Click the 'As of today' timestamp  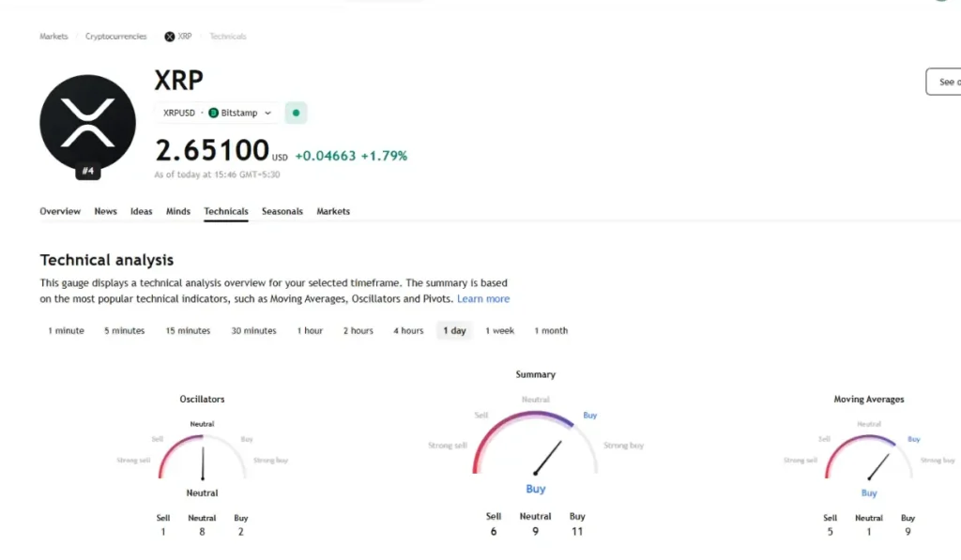click(x=217, y=174)
